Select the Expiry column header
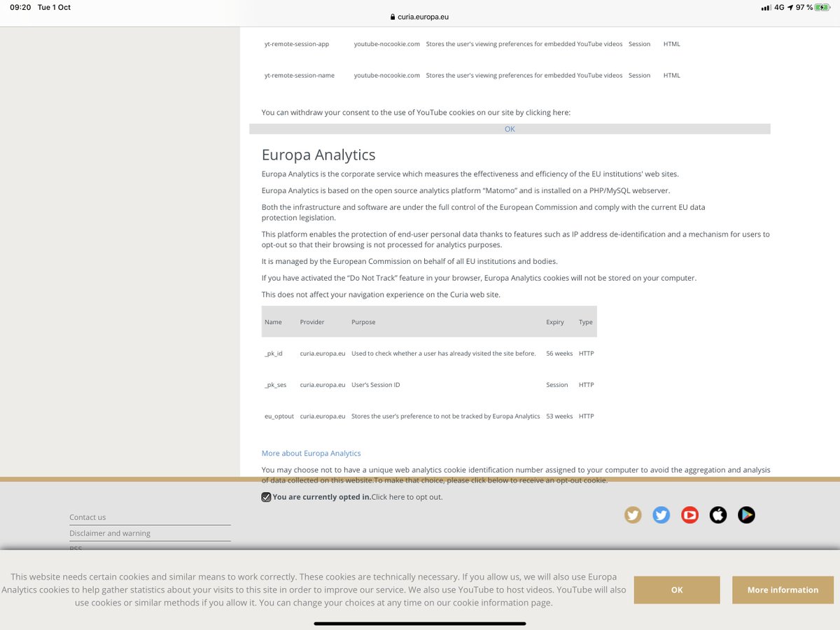Viewport: 840px width, 630px height. pyautogui.click(x=555, y=322)
